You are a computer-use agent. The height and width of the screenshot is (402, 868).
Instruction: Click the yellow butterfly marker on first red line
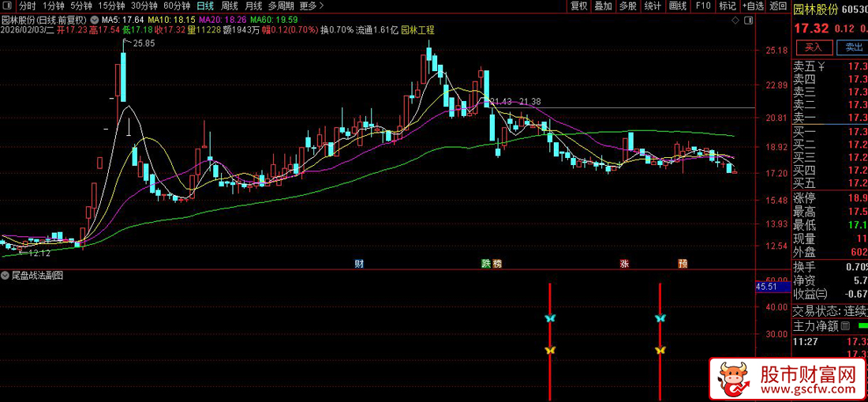[550, 350]
